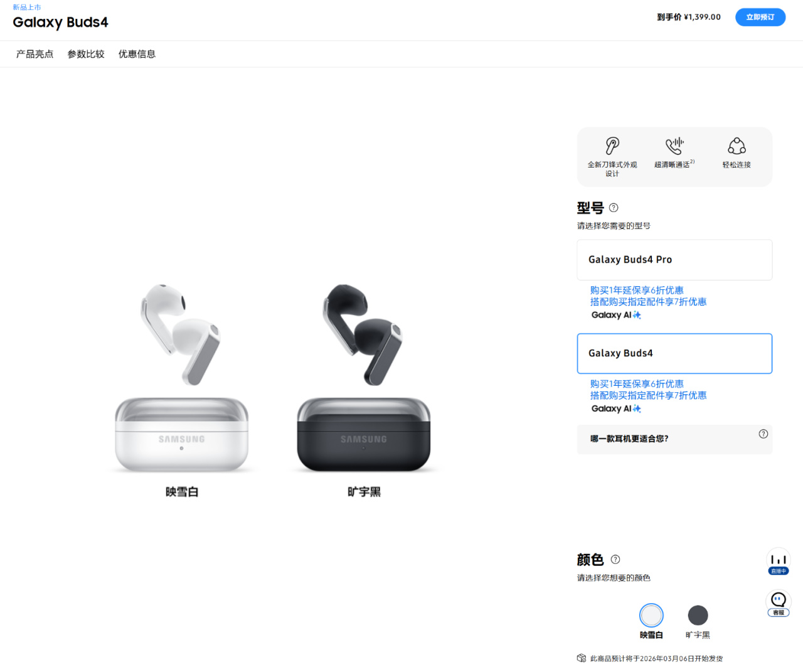Click the ultra-clear call phone icon
803x672 pixels.
tap(674, 146)
